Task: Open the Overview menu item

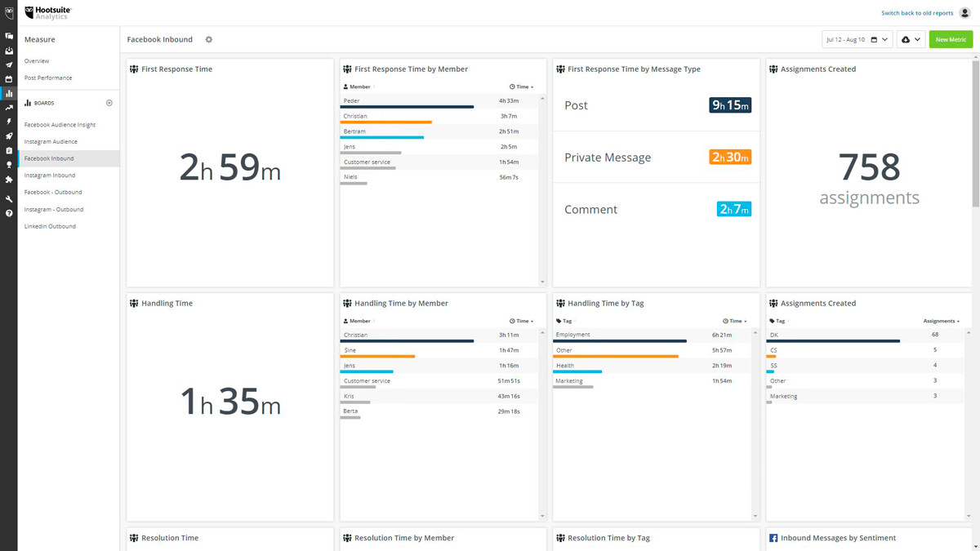Action: [x=37, y=61]
